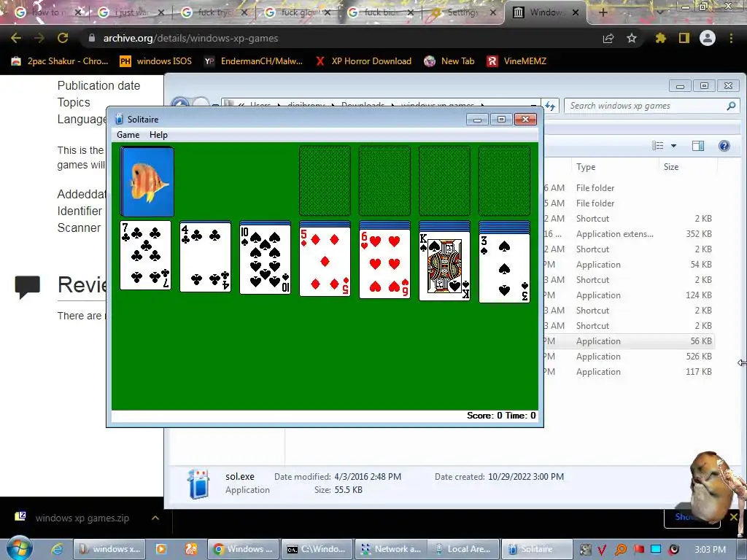
Task: View site info via lock icon
Action: [x=92, y=38]
